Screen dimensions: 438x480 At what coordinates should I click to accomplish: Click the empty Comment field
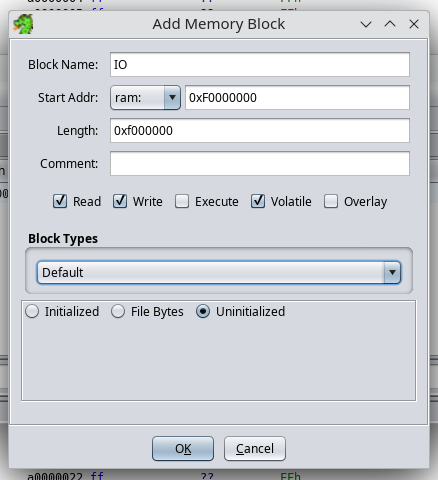coord(260,163)
